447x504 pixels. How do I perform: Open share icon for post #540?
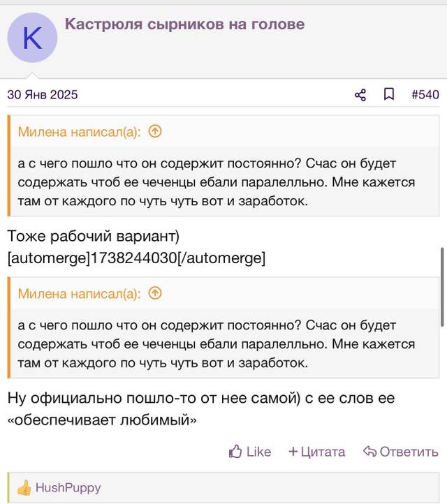click(360, 95)
